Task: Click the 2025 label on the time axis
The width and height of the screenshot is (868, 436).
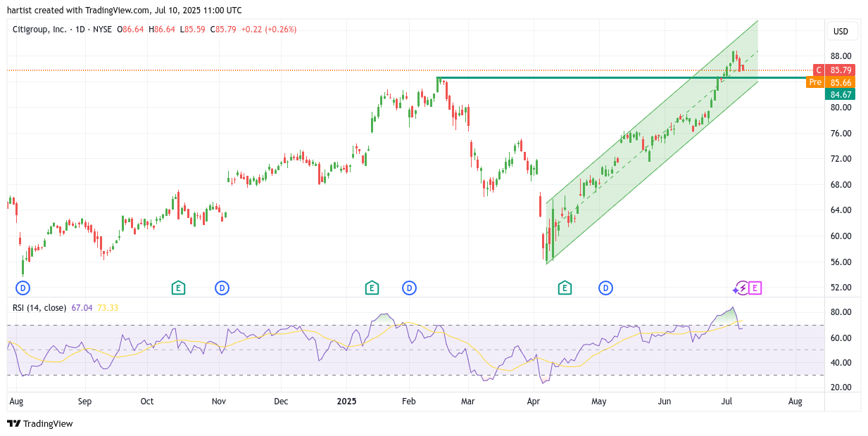Action: 346,402
